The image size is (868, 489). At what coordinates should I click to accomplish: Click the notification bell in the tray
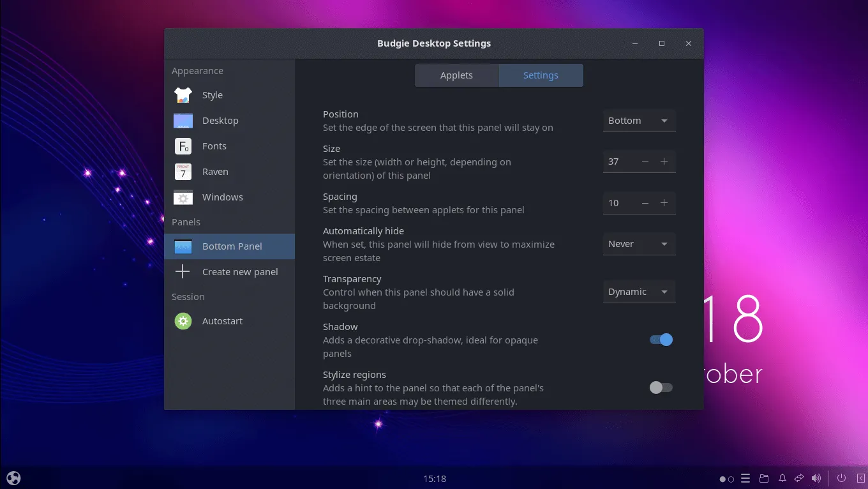point(782,478)
